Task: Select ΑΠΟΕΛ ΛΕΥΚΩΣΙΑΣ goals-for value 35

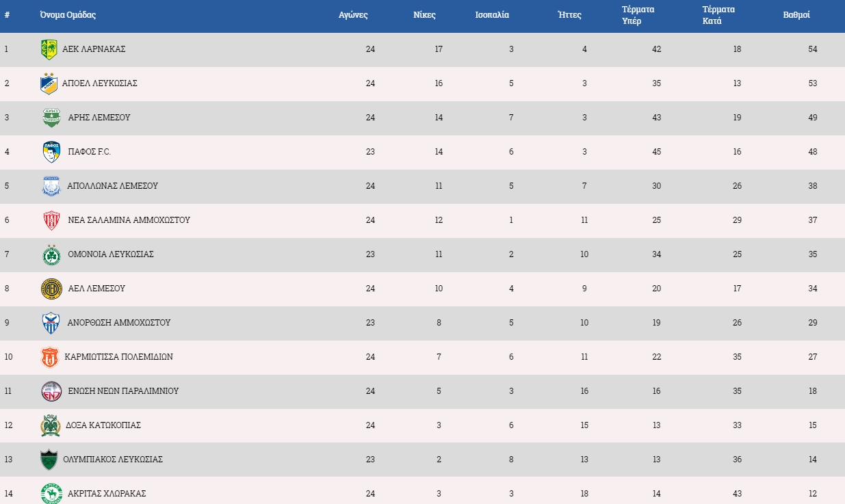Action: click(x=657, y=83)
